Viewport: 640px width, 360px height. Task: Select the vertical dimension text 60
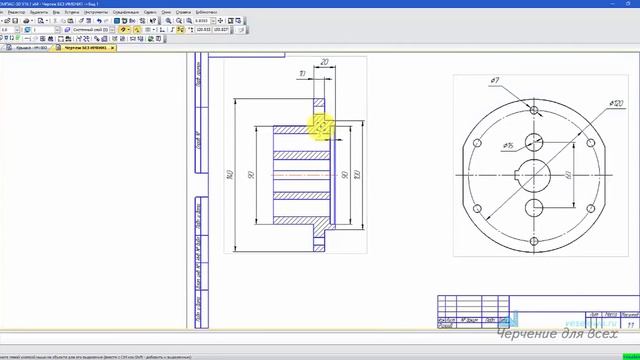tap(568, 175)
